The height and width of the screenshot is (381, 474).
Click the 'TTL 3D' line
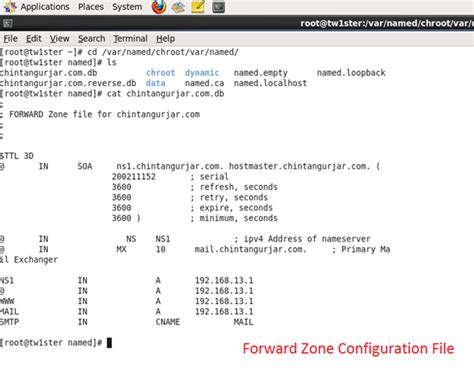(17, 156)
